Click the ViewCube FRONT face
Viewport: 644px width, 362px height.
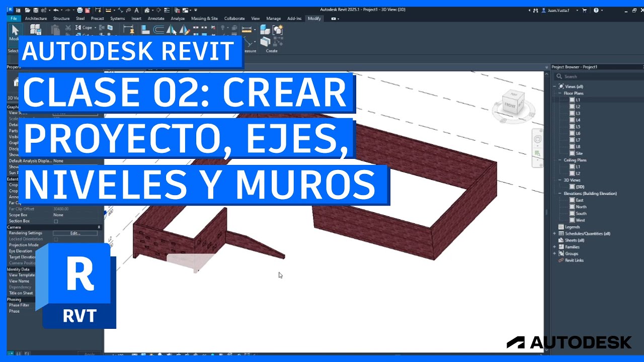(511, 106)
